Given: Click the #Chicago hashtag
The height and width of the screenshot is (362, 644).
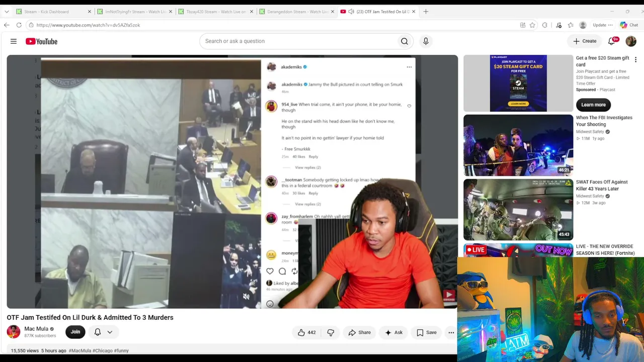Looking at the screenshot, I should point(103,350).
